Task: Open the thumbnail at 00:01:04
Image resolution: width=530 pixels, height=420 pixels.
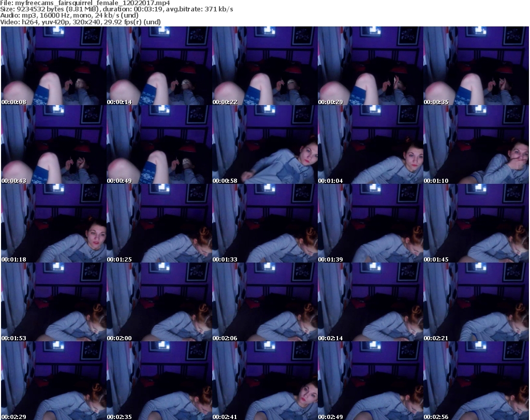Action: 370,144
